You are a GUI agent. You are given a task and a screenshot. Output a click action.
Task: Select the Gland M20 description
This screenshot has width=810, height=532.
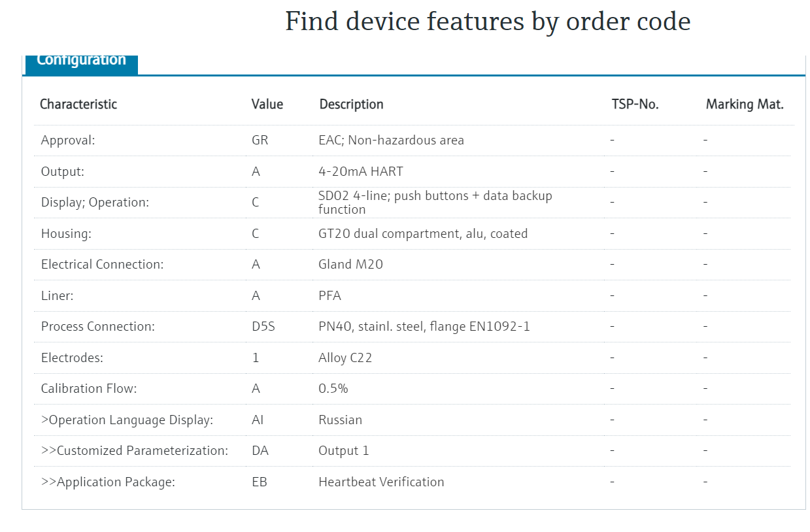point(350,265)
